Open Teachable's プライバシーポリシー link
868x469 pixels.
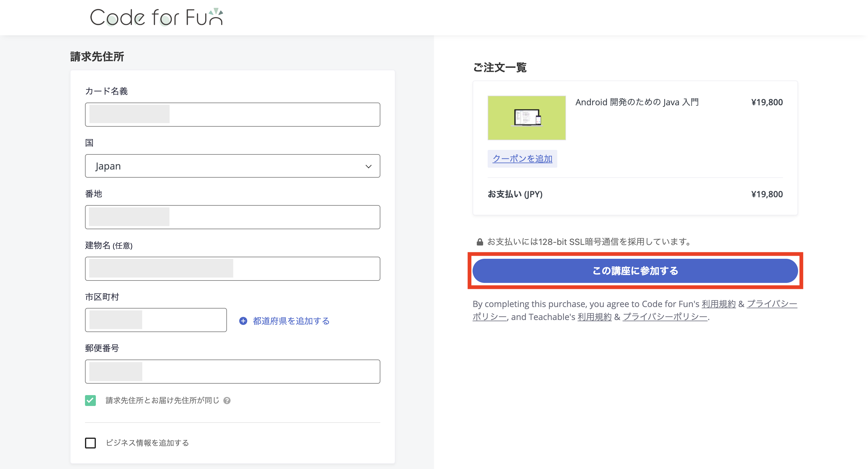click(x=665, y=317)
